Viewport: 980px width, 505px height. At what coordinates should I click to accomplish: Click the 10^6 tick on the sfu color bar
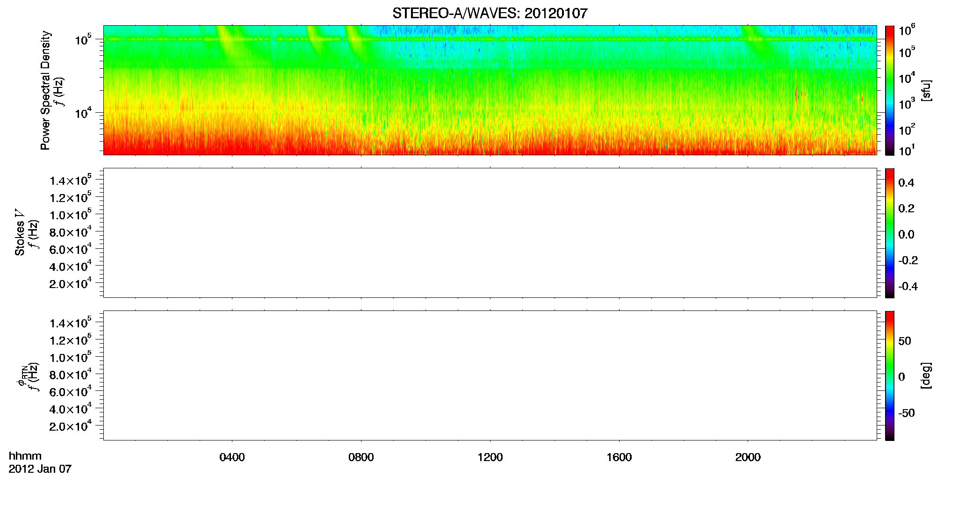[x=907, y=30]
